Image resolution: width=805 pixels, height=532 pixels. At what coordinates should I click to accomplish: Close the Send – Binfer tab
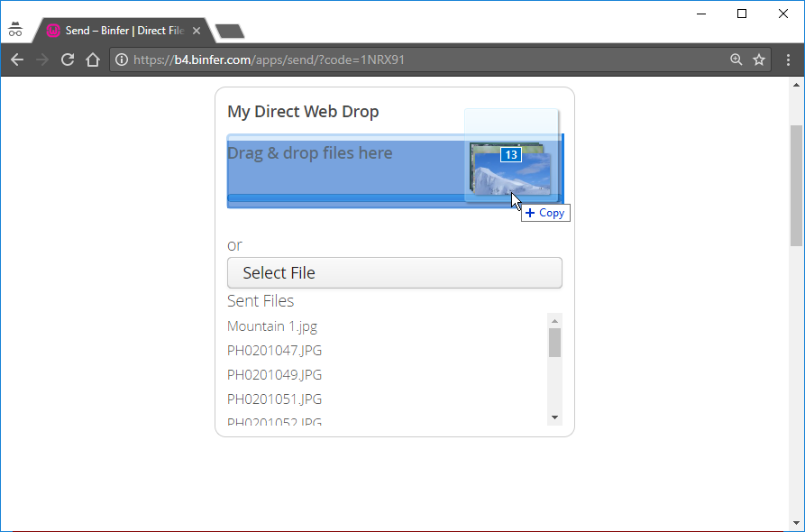click(x=197, y=31)
